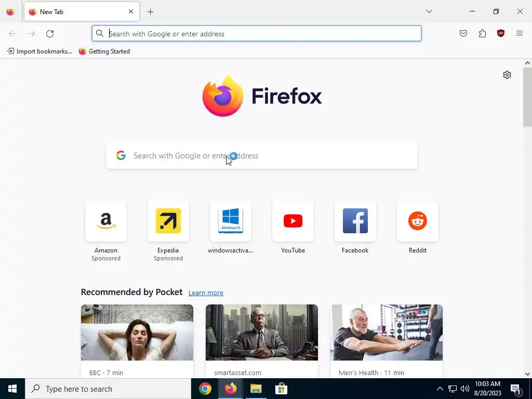The image size is (532, 399).
Task: Click the page vertical scrollbar thumb
Action: pyautogui.click(x=527, y=97)
